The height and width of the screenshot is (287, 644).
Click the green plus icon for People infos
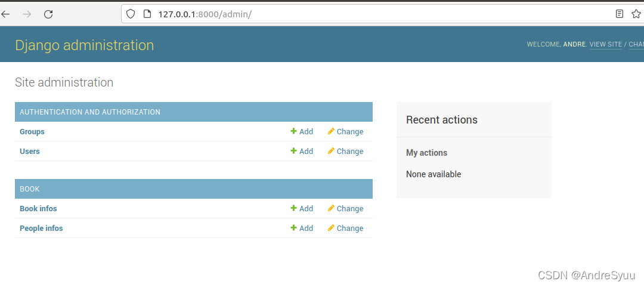[293, 228]
